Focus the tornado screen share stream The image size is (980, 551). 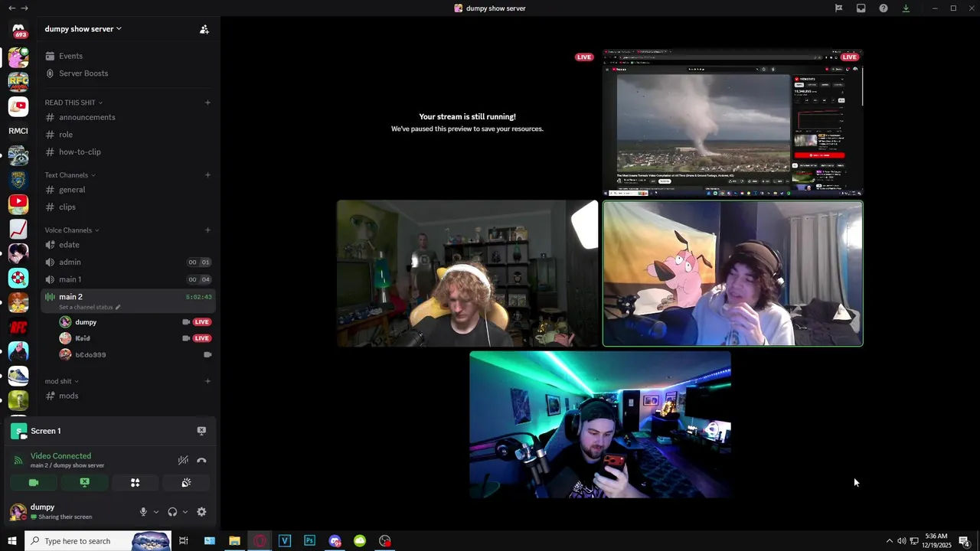733,123
